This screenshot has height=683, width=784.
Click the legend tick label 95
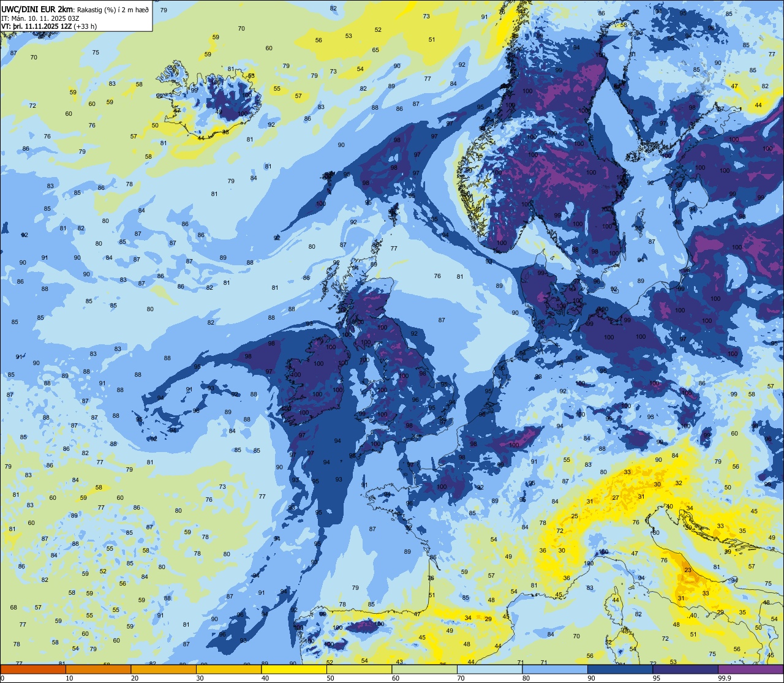point(657,678)
